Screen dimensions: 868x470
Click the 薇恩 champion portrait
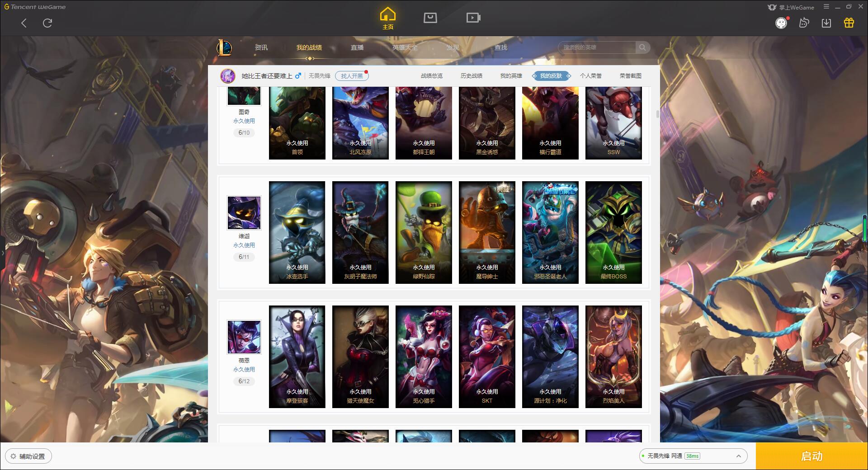tap(244, 337)
